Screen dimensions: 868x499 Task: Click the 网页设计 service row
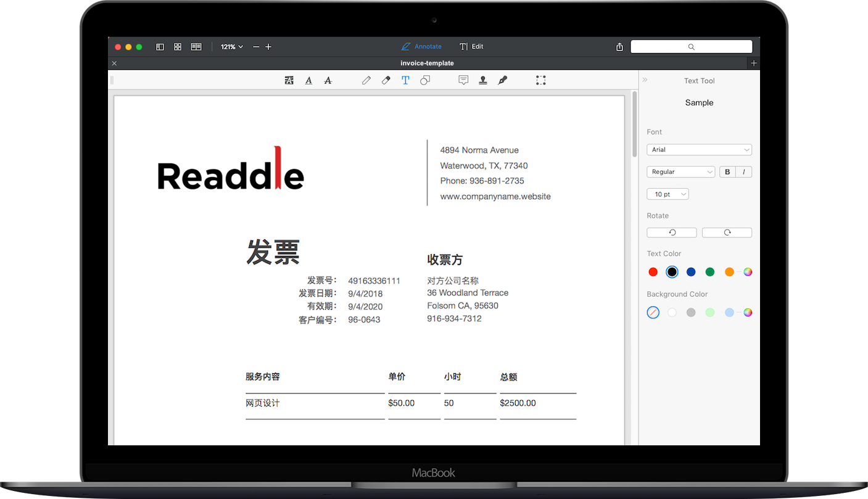pos(263,403)
